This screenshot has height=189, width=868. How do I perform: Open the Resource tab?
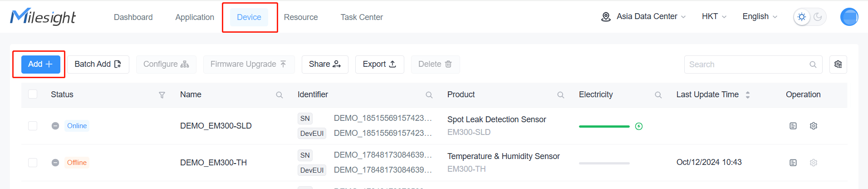click(301, 17)
